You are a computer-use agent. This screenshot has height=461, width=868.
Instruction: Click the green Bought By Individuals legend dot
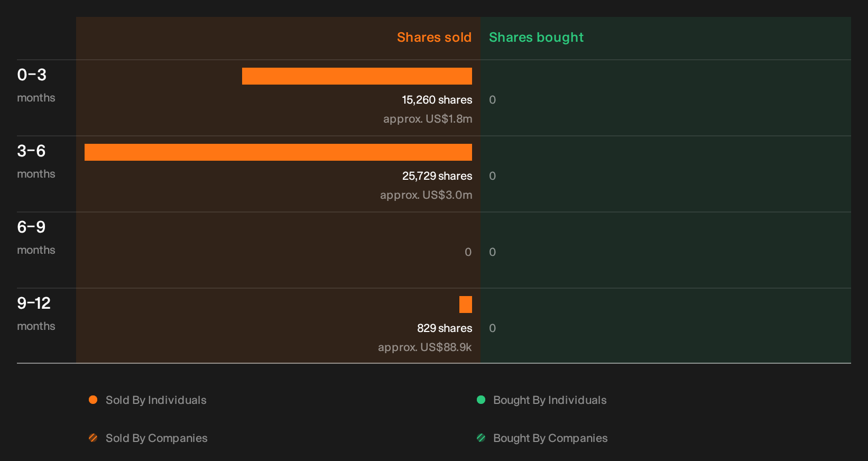point(481,400)
